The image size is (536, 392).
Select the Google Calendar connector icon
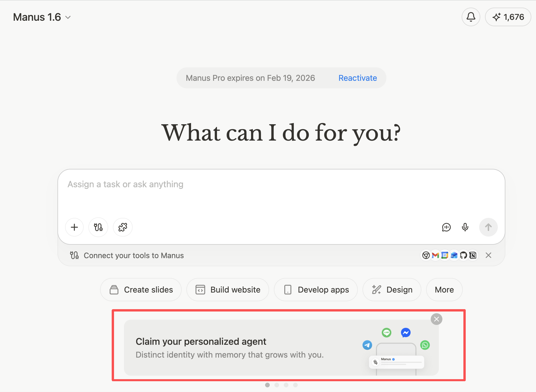445,256
